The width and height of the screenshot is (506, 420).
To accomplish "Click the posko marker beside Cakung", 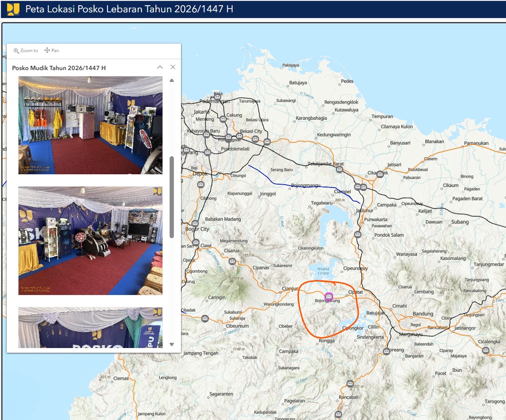I will click(x=223, y=119).
